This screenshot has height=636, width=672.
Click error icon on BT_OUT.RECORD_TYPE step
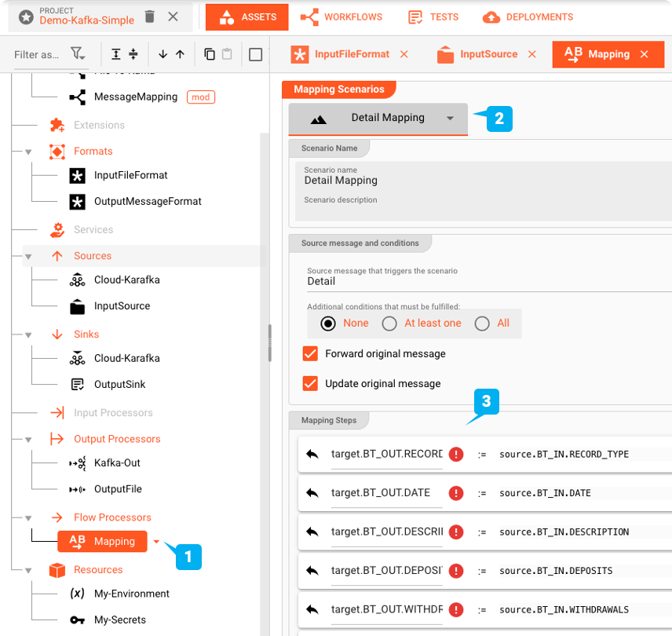(455, 454)
